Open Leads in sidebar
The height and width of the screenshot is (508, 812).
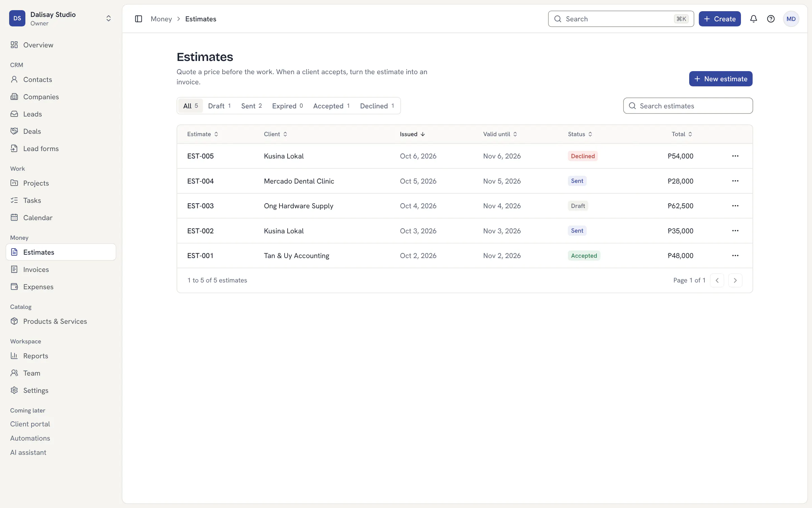coord(61,114)
